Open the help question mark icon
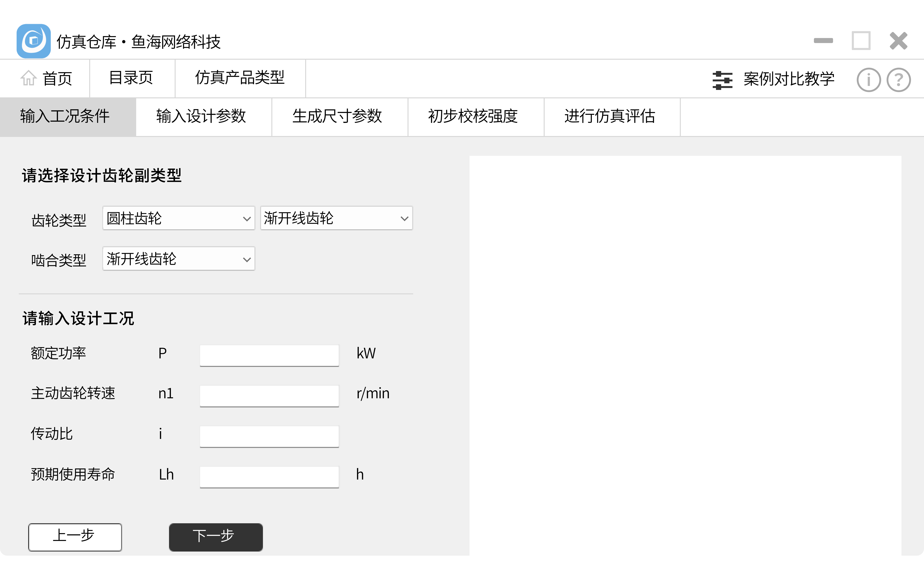This screenshot has width=924, height=578. [x=899, y=80]
